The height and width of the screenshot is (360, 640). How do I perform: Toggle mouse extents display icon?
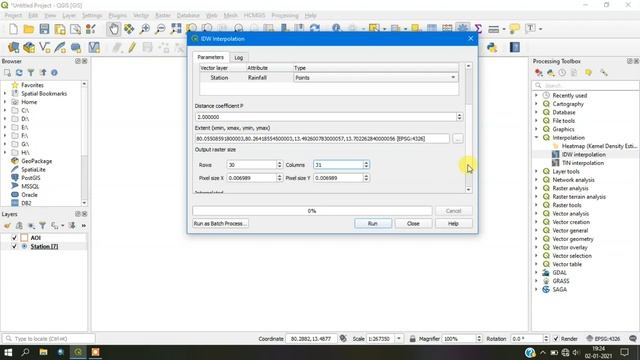click(343, 339)
